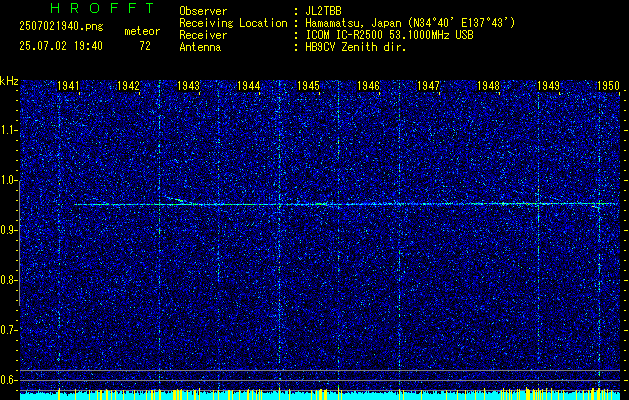
Task: Click the 1.1 kHz axis label
Action: [8, 130]
